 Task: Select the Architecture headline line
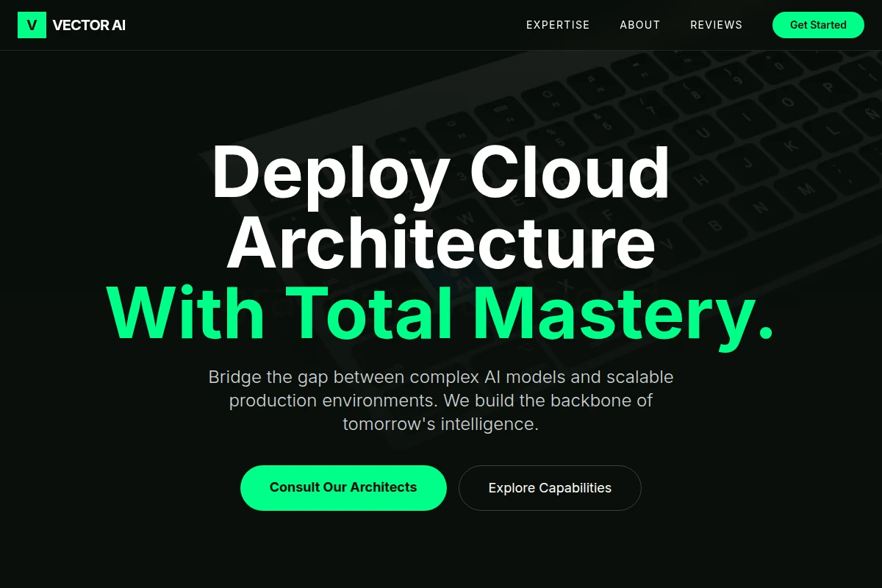pos(441,243)
